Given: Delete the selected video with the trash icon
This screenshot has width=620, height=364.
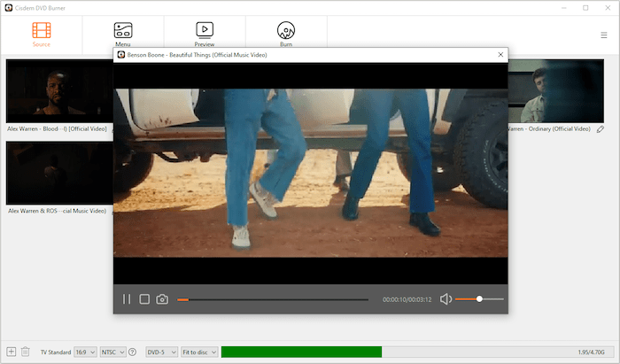Looking at the screenshot, I should (26, 352).
